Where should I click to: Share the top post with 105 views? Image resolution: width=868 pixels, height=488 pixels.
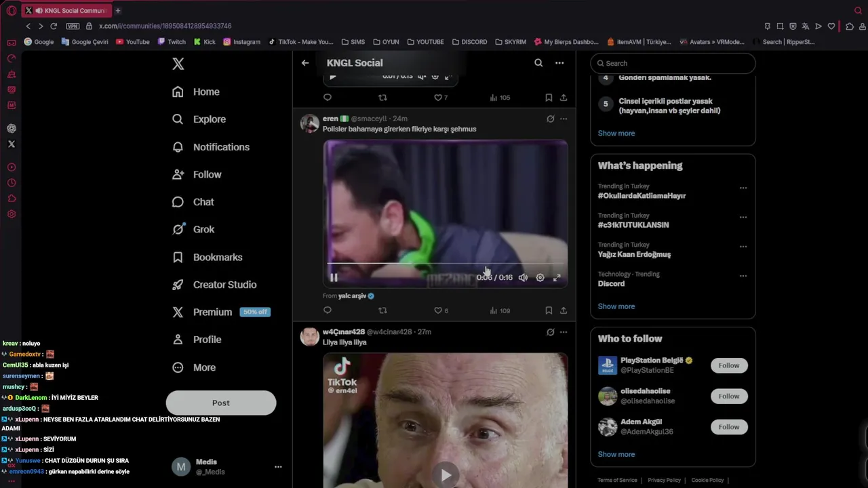[564, 98]
